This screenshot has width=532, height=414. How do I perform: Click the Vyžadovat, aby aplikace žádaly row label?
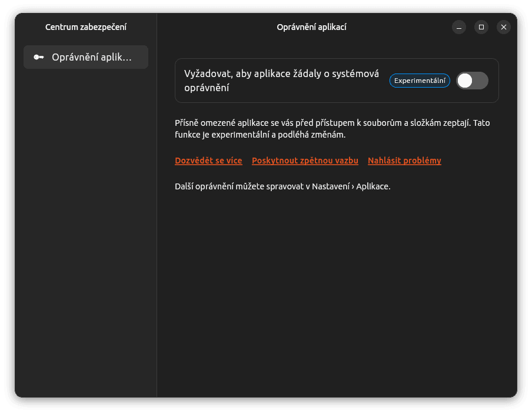(x=281, y=81)
